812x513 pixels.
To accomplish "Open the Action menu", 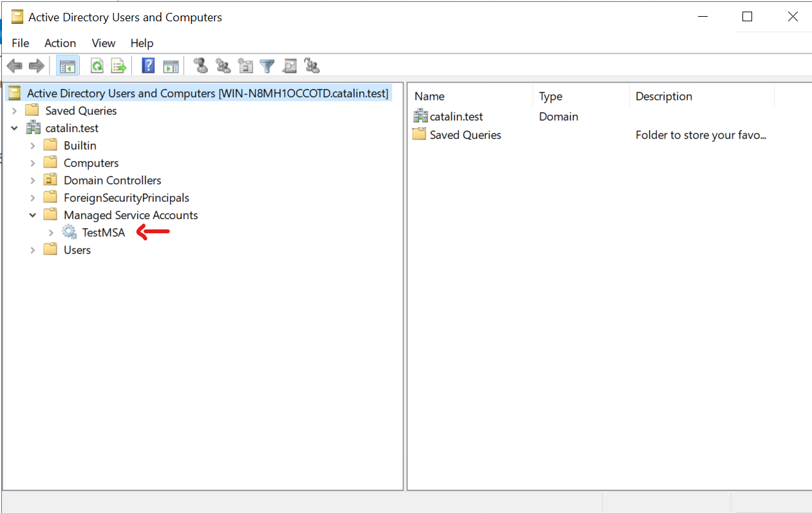I will (x=60, y=43).
